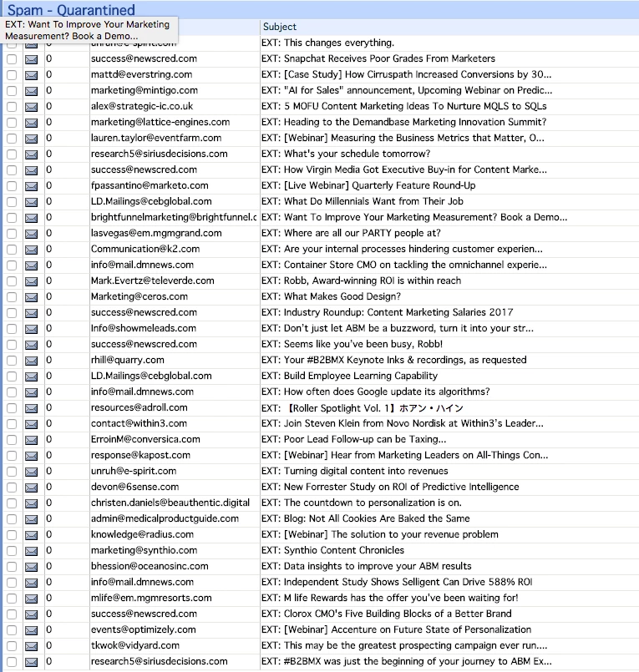Open subject The countdown to personalization is on

(362, 503)
